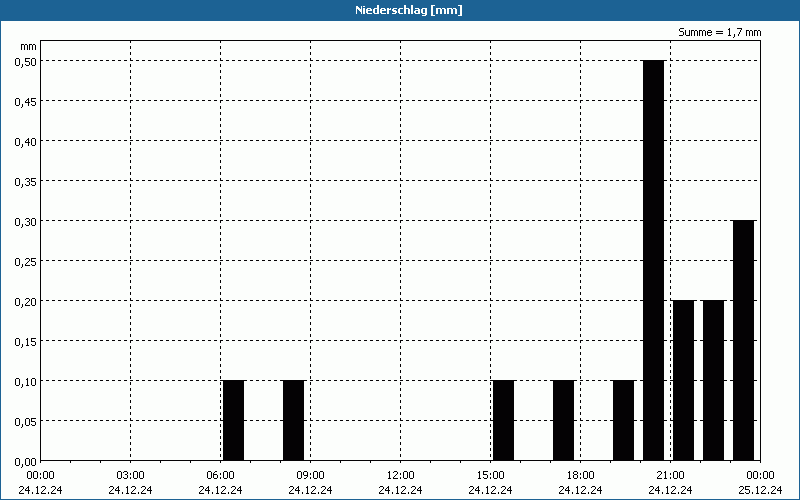Click the 15:00 time label
This screenshot has width=800, height=500.
coord(490,476)
